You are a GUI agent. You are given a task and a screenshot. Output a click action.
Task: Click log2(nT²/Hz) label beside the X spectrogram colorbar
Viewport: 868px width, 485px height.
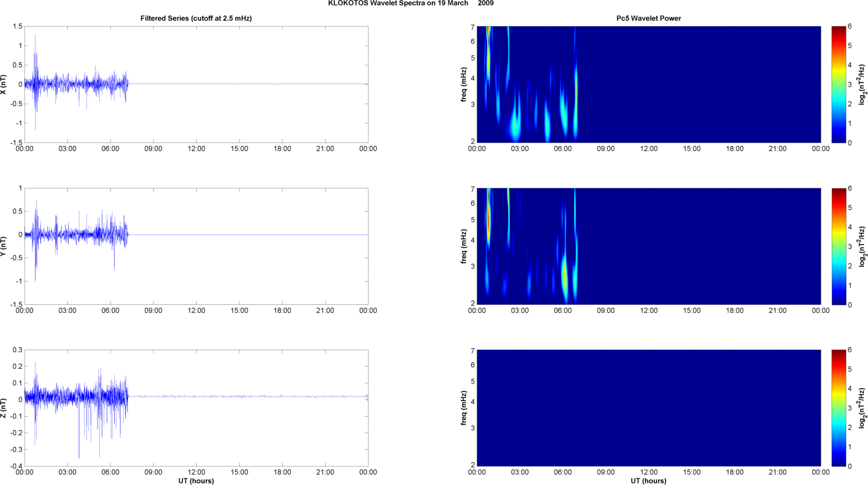pos(862,84)
